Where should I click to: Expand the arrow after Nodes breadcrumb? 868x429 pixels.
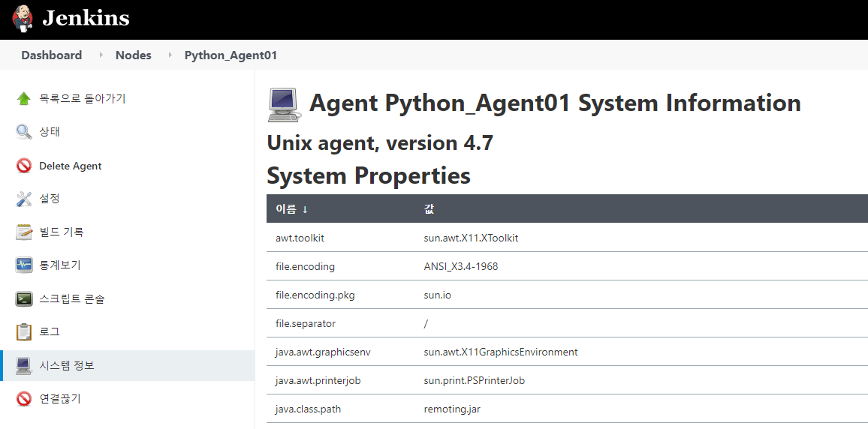(170, 55)
